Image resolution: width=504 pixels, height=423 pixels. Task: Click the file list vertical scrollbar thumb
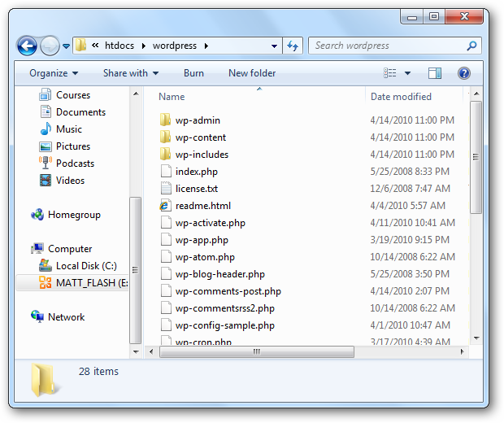click(x=476, y=157)
